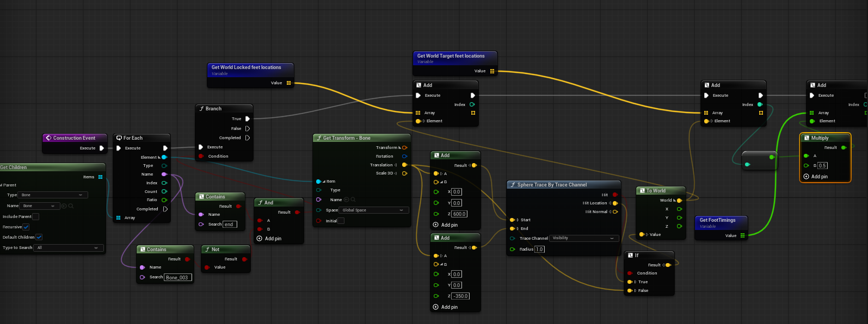Open the Type to Search dropdown
This screenshot has width=868, height=324.
click(68, 248)
